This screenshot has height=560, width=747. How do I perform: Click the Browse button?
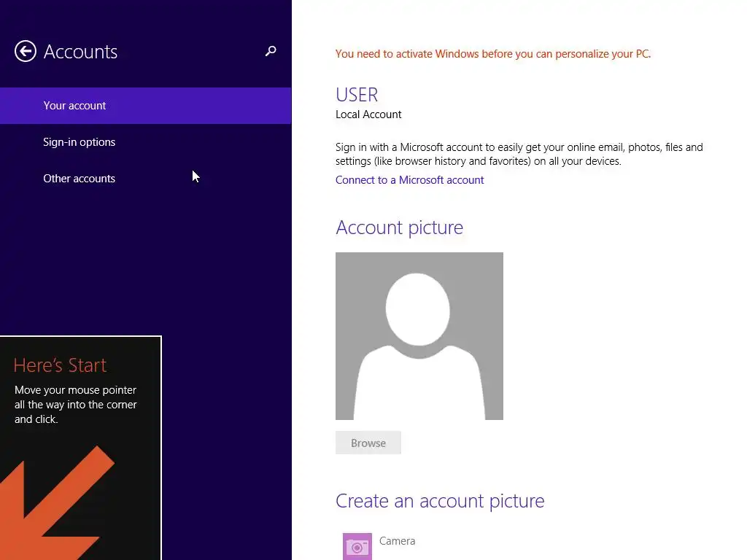coord(368,443)
